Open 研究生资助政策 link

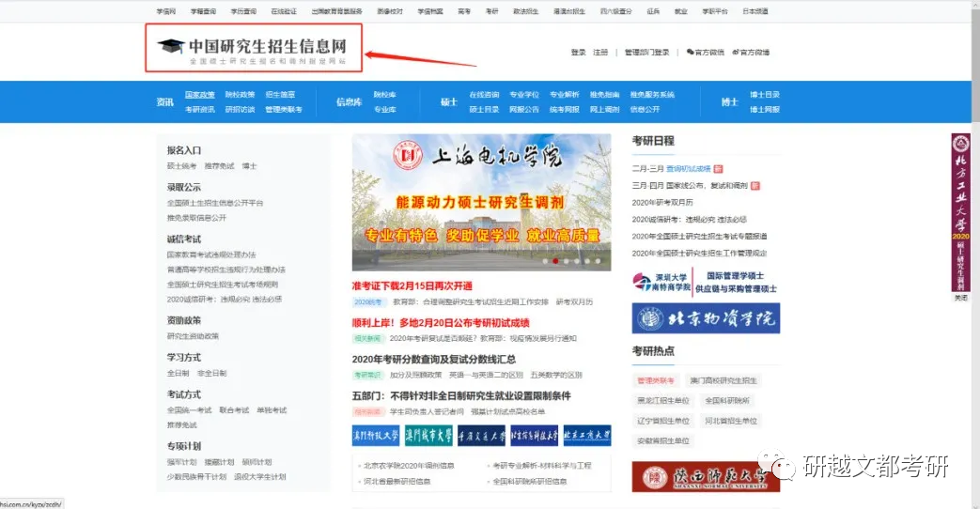(193, 336)
